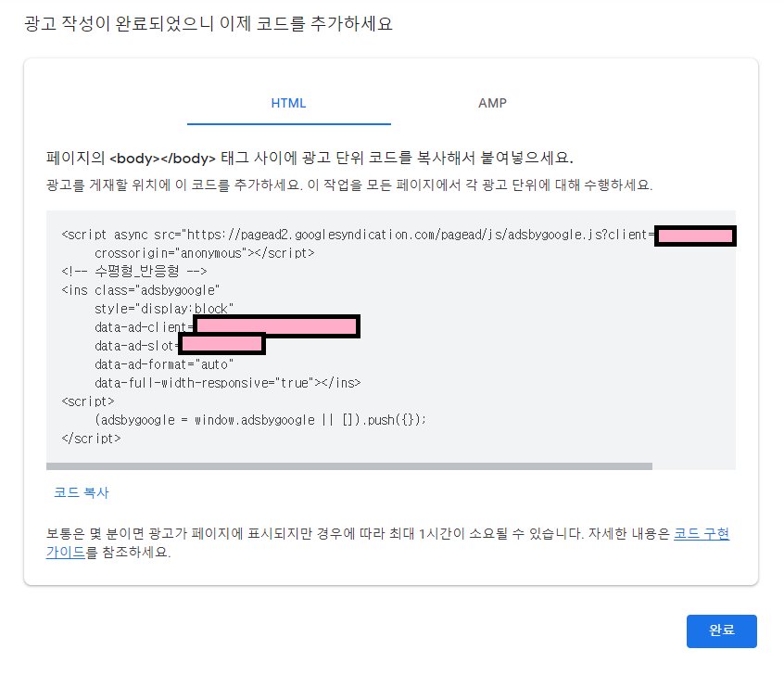This screenshot has width=784, height=675.
Task: Click the horizontal scrollbar of the code box
Action: tap(349, 466)
